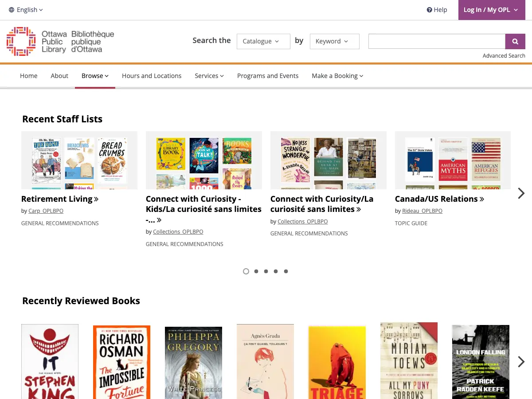This screenshot has height=399, width=532.
Task: Open the Connect with Curiosity Kids cover collage
Action: (x=204, y=160)
